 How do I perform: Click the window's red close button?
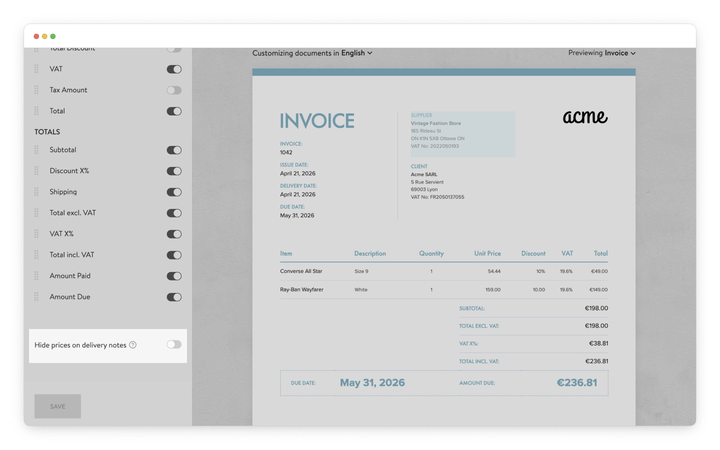click(x=36, y=36)
